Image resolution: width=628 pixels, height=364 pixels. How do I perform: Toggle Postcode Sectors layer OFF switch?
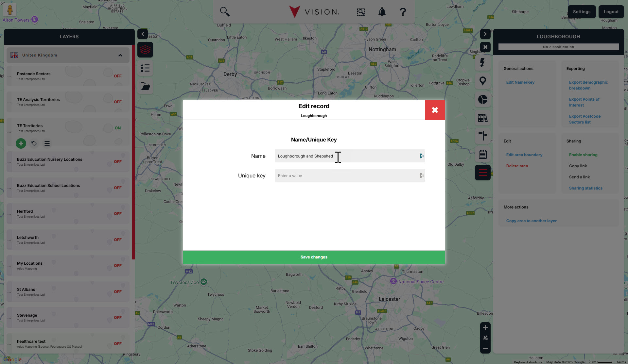118,76
